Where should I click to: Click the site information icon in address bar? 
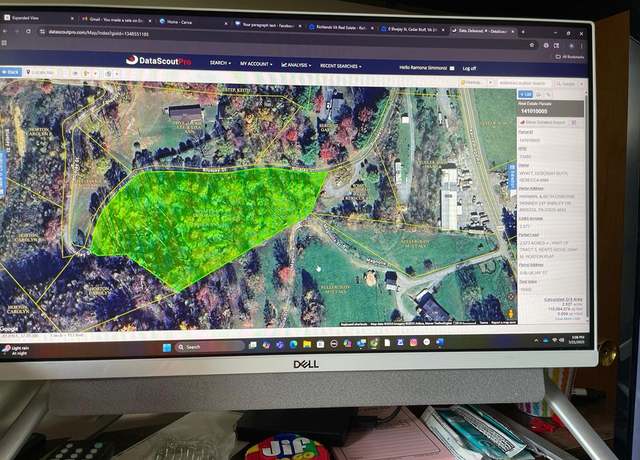pos(42,31)
